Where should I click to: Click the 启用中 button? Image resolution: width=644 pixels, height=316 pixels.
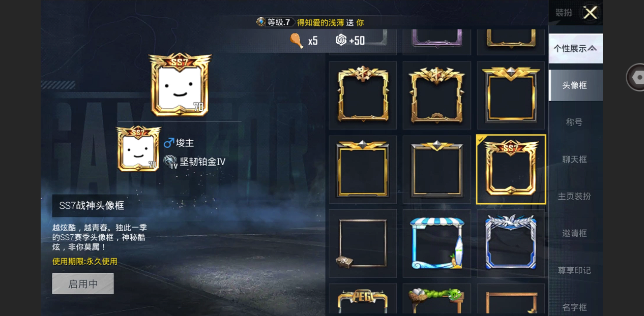point(83,284)
